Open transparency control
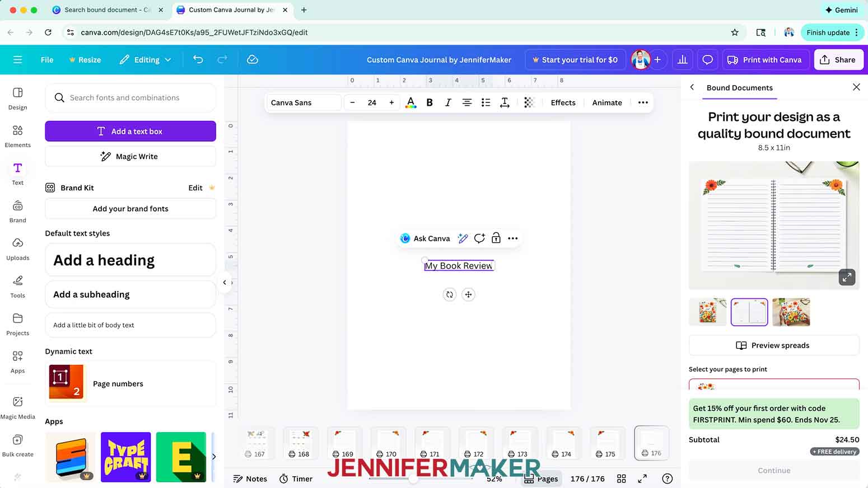Image resolution: width=868 pixels, height=488 pixels. click(x=529, y=102)
